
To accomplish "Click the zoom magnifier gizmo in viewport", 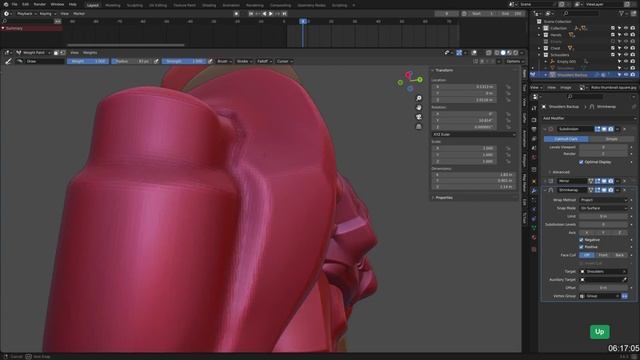I will [x=419, y=98].
